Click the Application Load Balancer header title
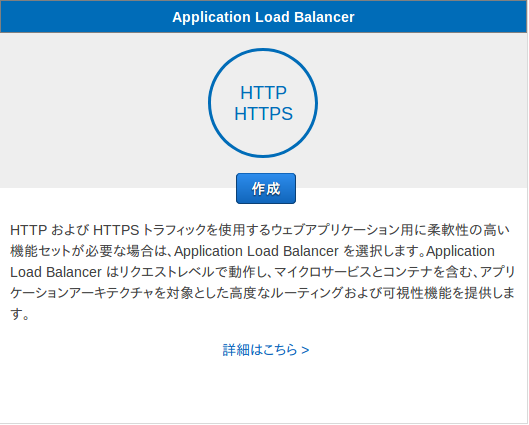 click(x=263, y=17)
